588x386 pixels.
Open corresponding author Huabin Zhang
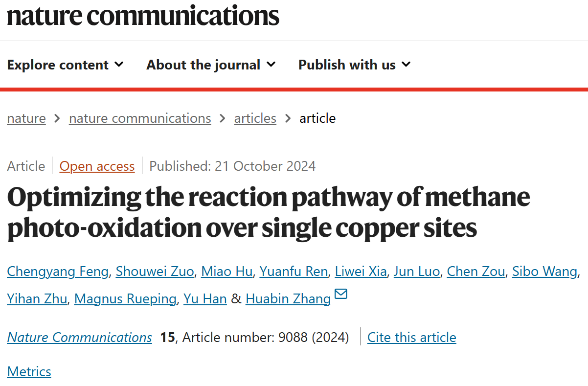tap(288, 299)
